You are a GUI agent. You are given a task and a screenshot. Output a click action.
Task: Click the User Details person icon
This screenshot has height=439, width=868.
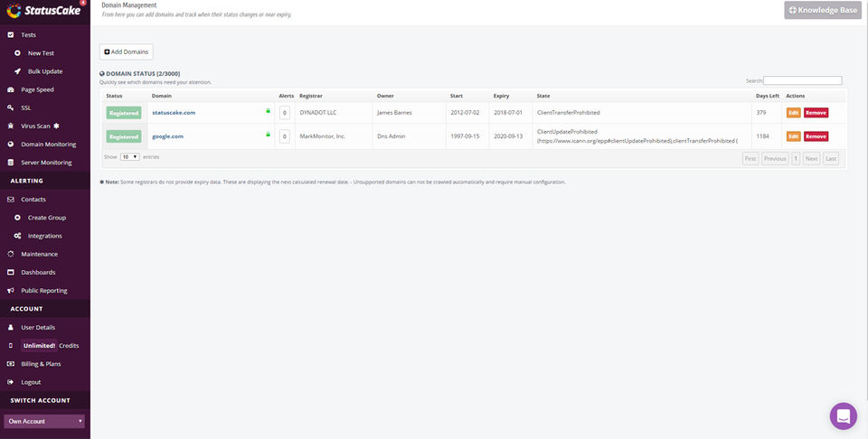point(11,327)
